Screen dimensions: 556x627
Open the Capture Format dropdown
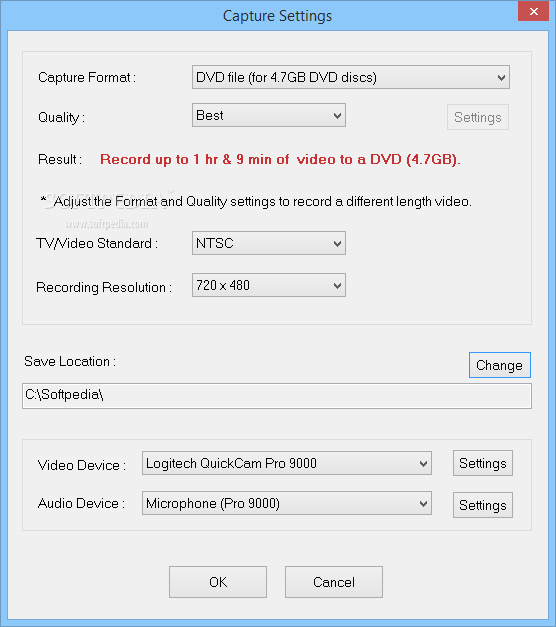click(x=351, y=77)
